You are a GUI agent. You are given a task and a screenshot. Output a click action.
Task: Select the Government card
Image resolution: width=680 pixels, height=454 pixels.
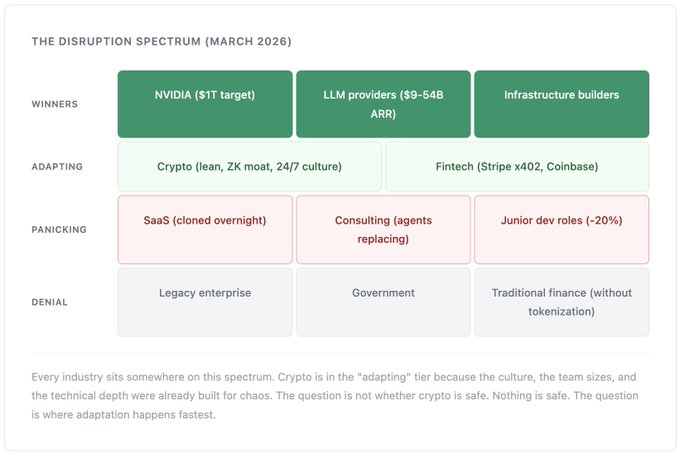[383, 302]
